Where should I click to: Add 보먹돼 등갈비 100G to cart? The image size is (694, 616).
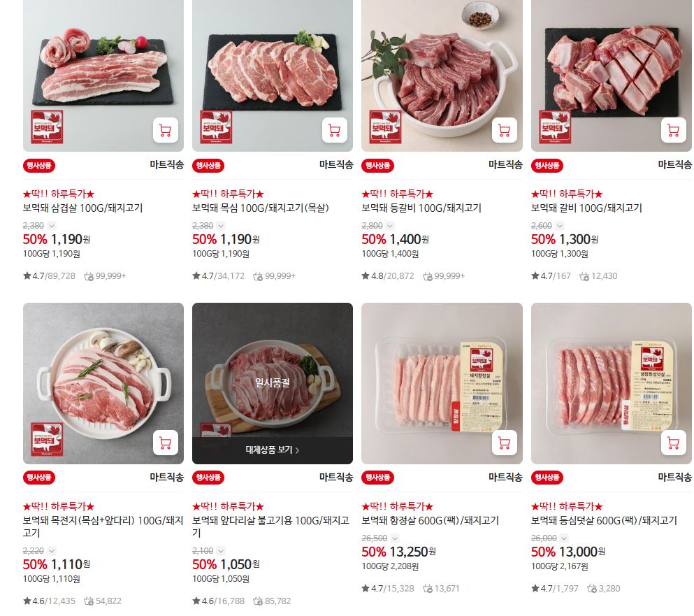click(x=504, y=131)
